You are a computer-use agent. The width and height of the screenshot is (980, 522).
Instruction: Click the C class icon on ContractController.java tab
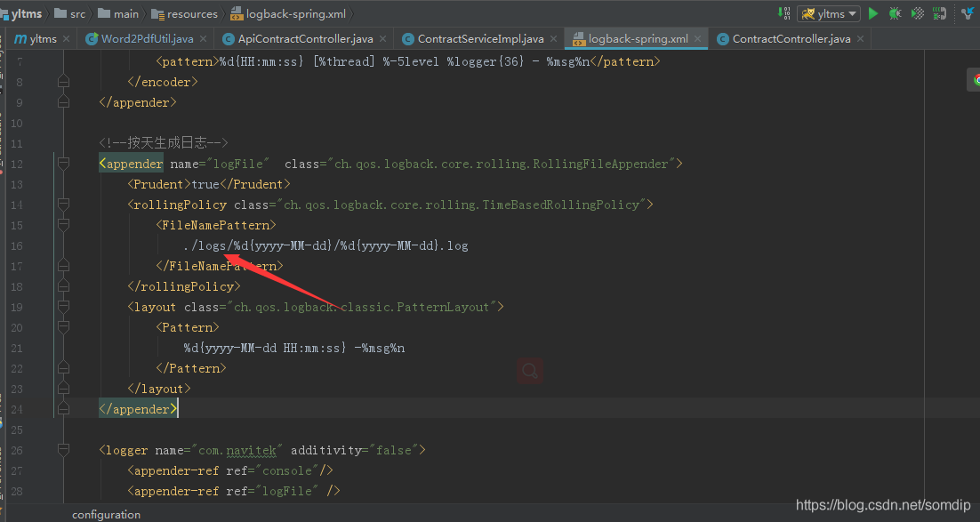[x=722, y=39]
